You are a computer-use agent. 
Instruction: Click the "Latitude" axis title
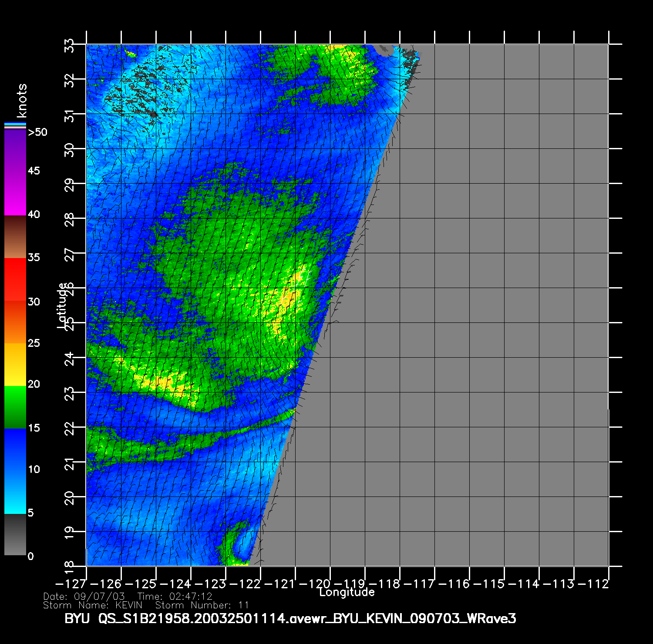(62, 305)
